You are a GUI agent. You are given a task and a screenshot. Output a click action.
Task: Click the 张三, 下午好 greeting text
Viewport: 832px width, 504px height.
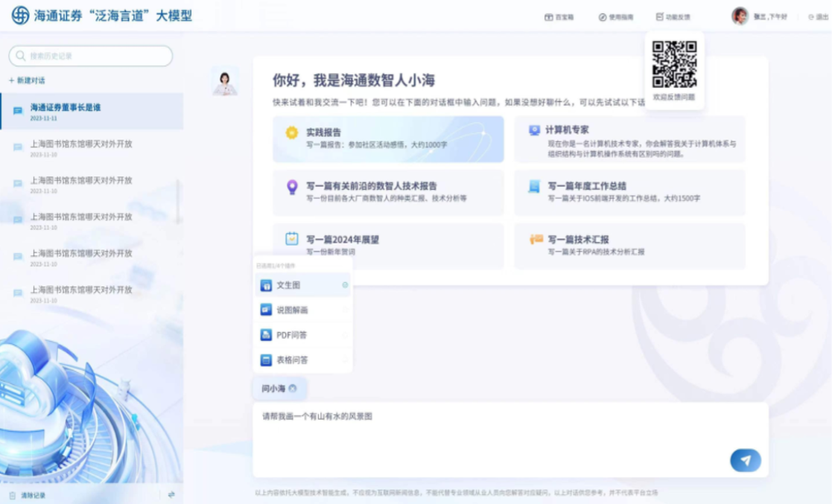770,17
